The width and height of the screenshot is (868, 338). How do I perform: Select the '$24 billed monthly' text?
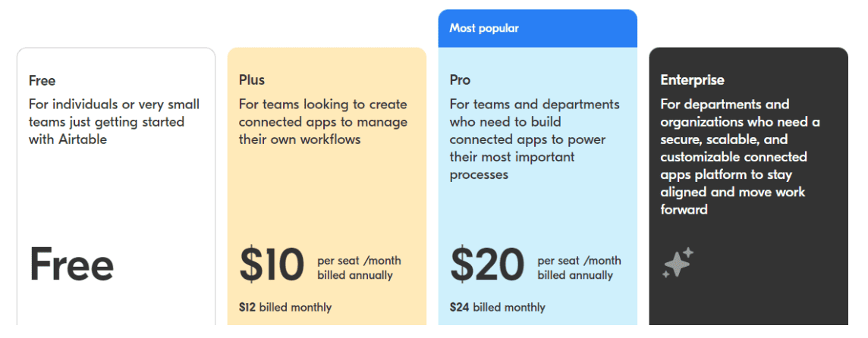(x=497, y=307)
